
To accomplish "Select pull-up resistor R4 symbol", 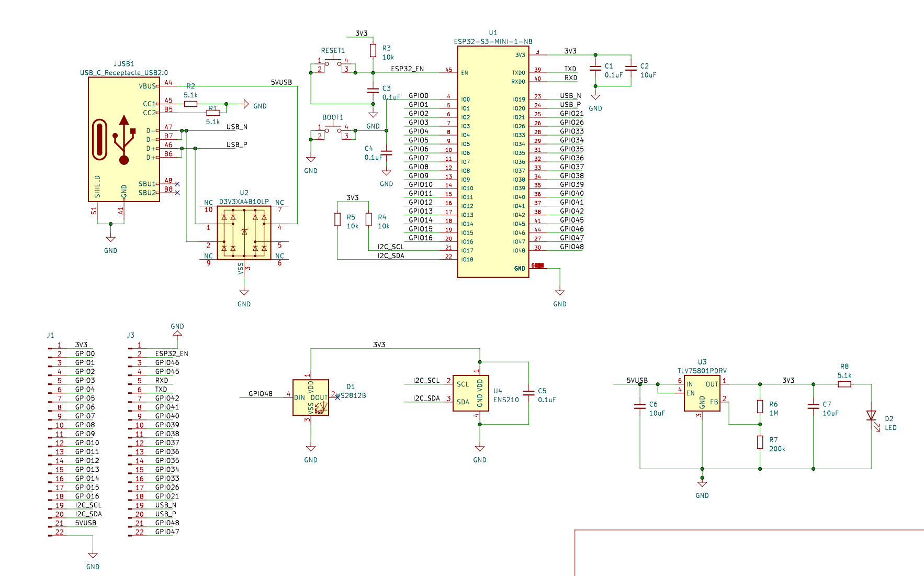I will pyautogui.click(x=369, y=219).
